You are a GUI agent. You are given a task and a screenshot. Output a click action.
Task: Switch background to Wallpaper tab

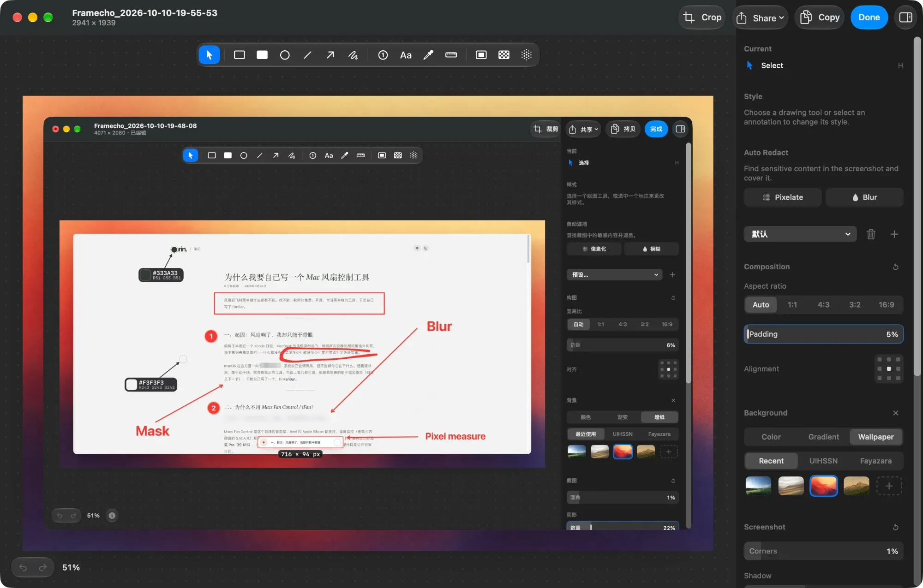coord(876,437)
